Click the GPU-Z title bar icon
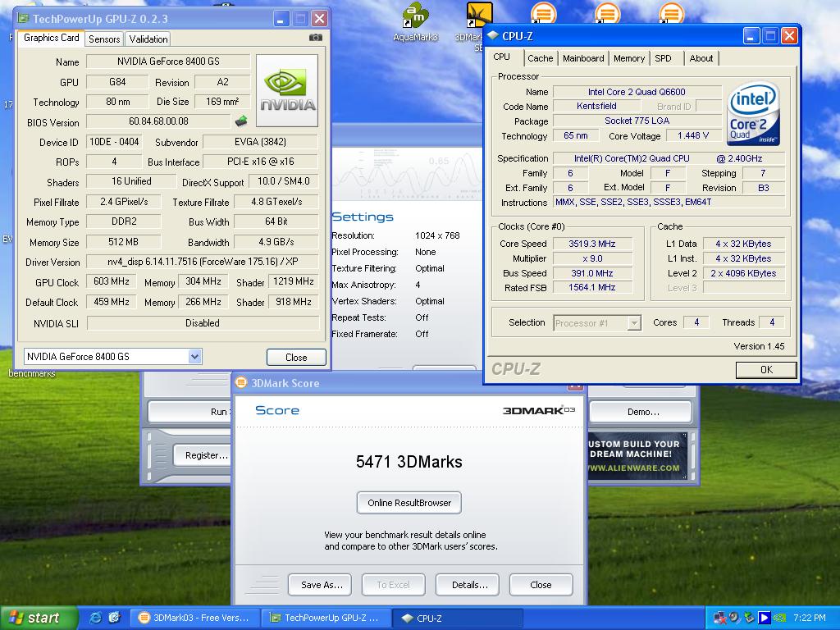The image size is (840, 630). pos(23,19)
